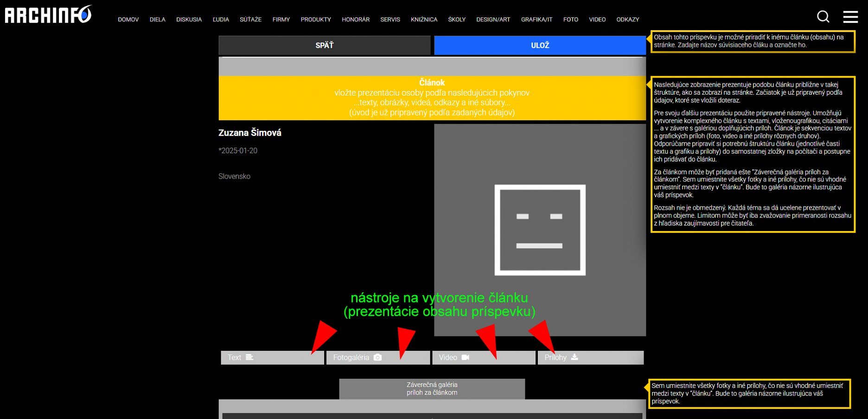Click the Fotogaléria camera icon
The image size is (868, 419).
pyautogui.click(x=377, y=357)
